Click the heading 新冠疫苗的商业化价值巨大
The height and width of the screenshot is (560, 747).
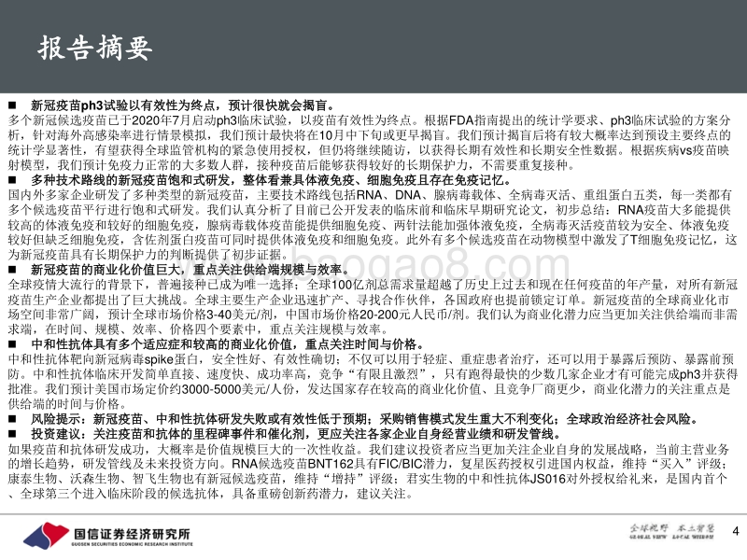point(106,270)
